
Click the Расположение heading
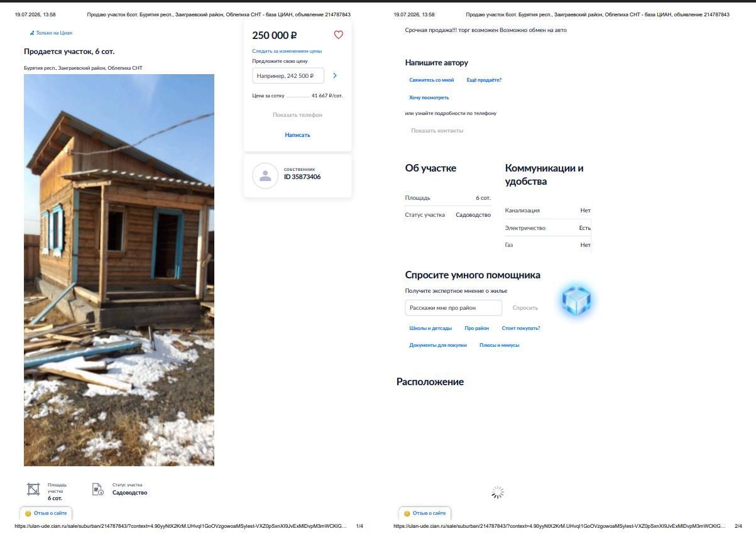(430, 381)
